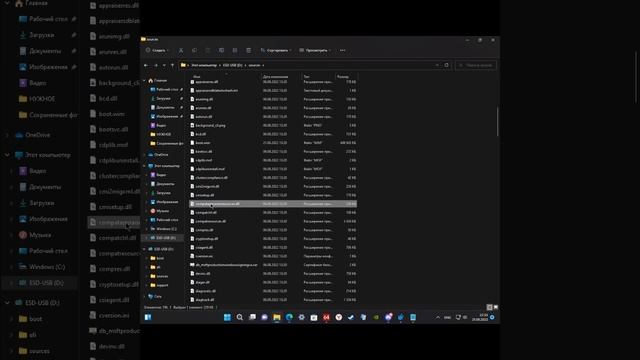The width and height of the screenshot is (640, 360).
Task: Click Этот компьютер in address breadcrumb
Action: (x=204, y=65)
